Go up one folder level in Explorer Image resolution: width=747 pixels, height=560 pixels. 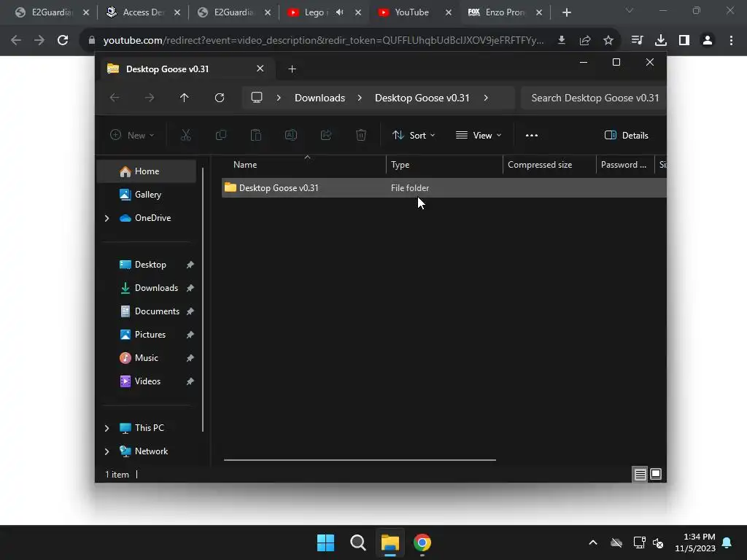tap(185, 98)
